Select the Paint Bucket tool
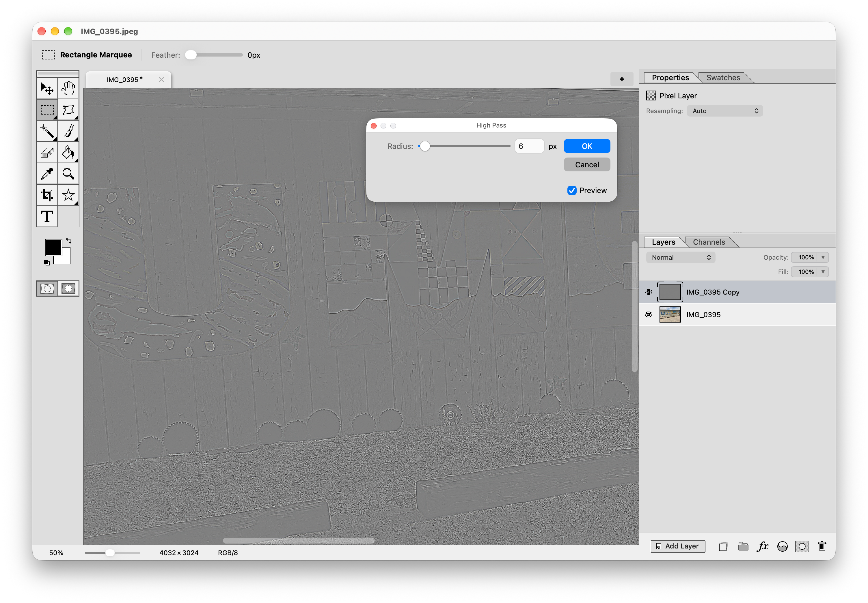Image resolution: width=868 pixels, height=603 pixels. click(68, 153)
